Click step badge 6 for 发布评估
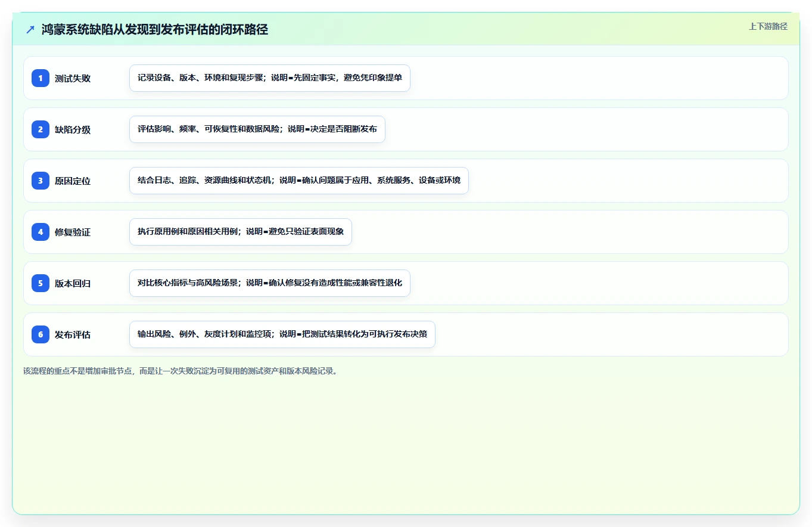The image size is (812, 527). (x=41, y=334)
